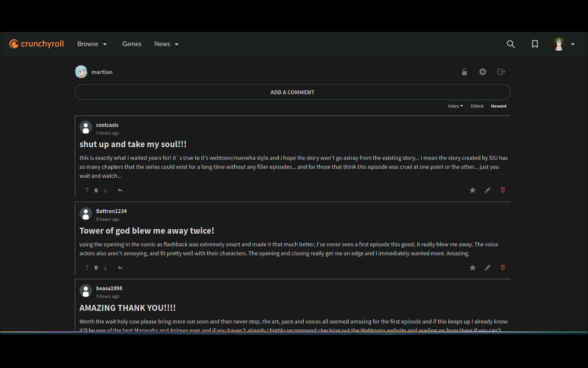The image size is (588, 368).
Task: Click the ADD A COMMENT field
Action: pyautogui.click(x=292, y=92)
